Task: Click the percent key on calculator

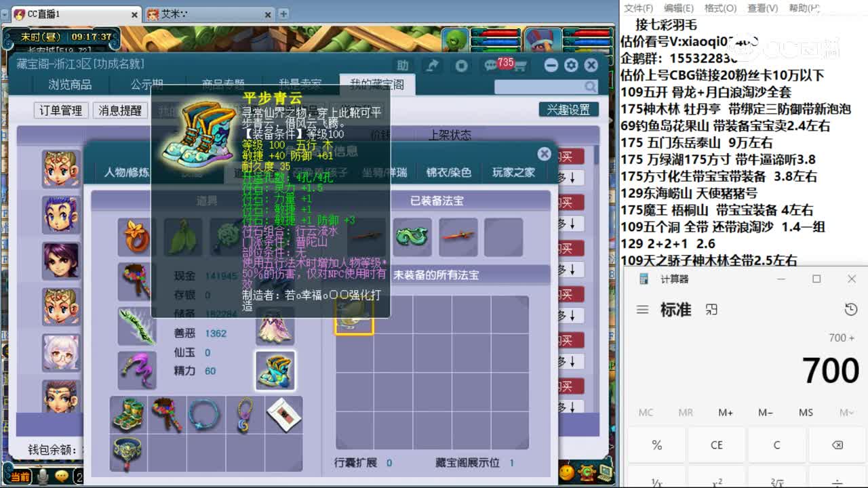Action: tap(656, 445)
